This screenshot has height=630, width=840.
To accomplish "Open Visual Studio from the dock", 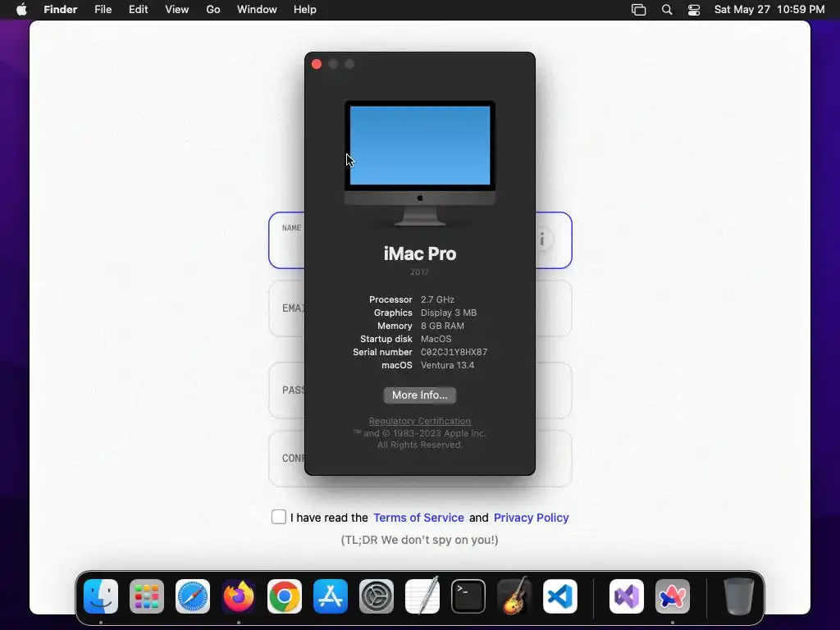I will tap(627, 596).
